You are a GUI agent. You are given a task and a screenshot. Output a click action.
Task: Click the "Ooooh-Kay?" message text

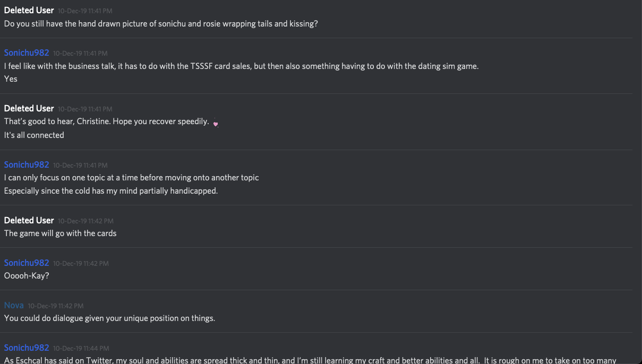pos(27,276)
